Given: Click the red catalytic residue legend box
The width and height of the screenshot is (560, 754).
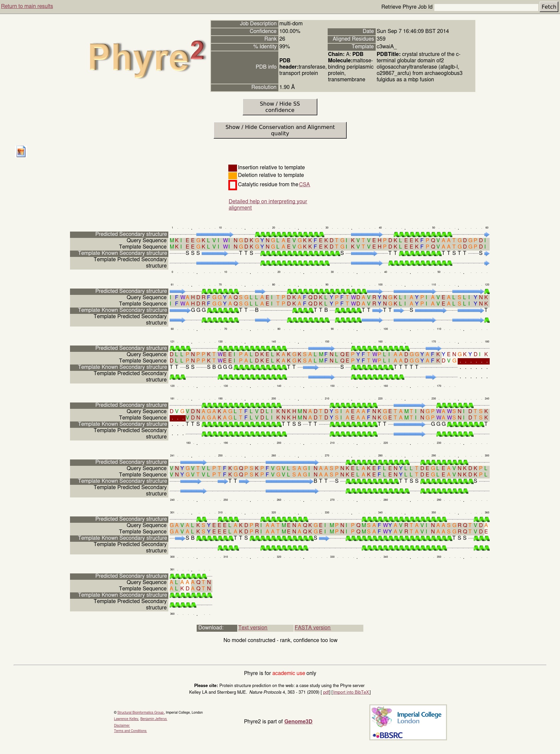Looking at the screenshot, I should [232, 185].
